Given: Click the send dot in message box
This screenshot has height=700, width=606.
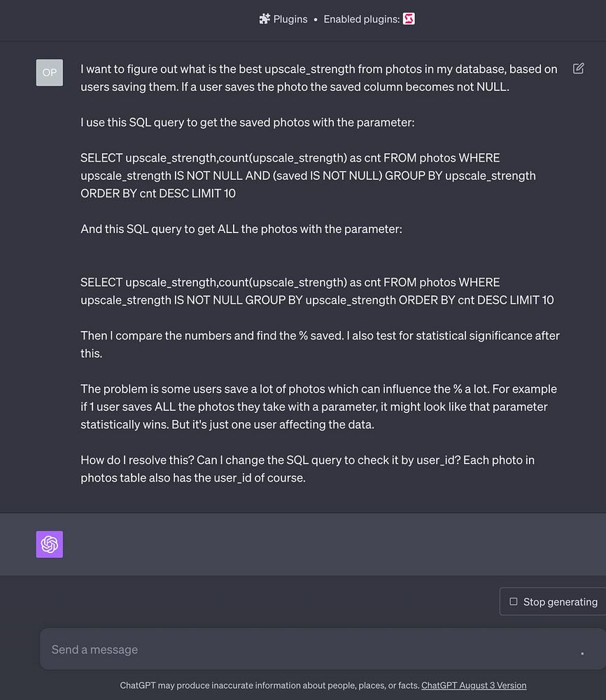Looking at the screenshot, I should click(582, 653).
